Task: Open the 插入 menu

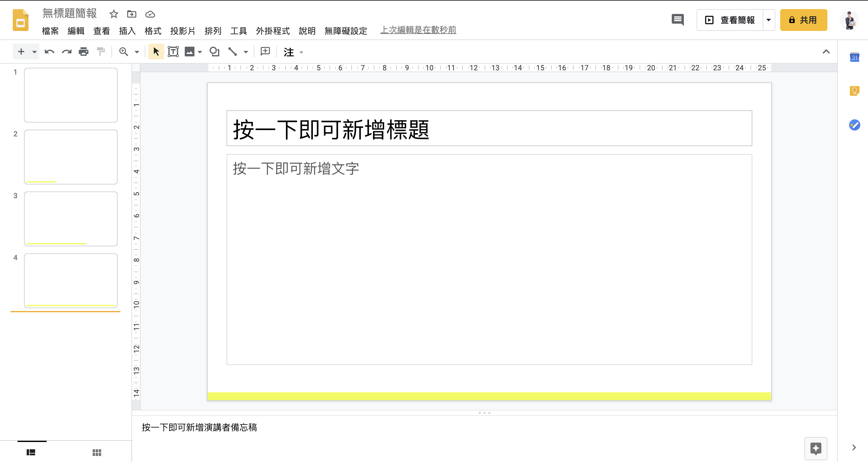Action: tap(127, 31)
